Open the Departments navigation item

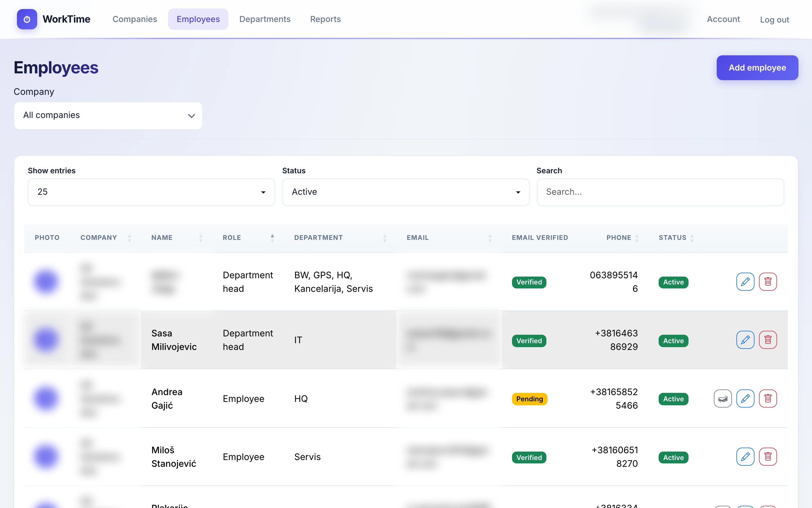265,19
